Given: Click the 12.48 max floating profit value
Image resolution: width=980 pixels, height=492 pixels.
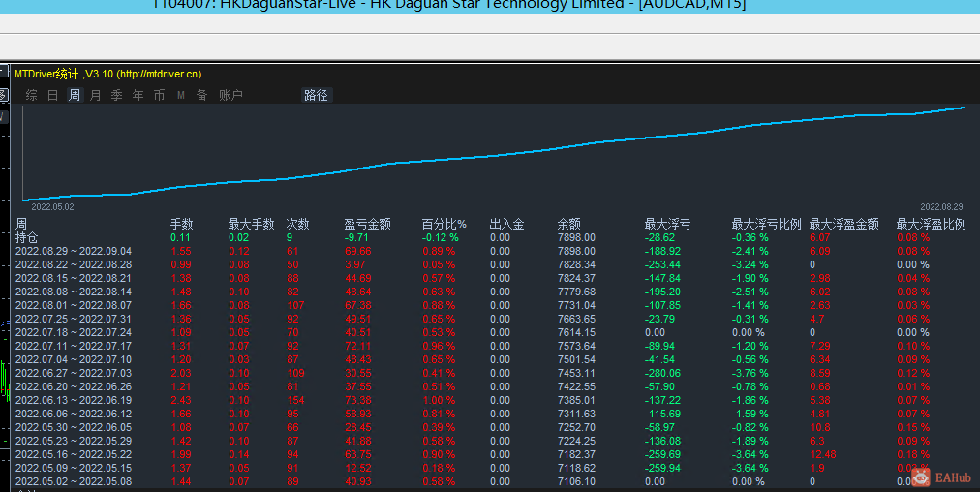Looking at the screenshot, I should point(822,454).
